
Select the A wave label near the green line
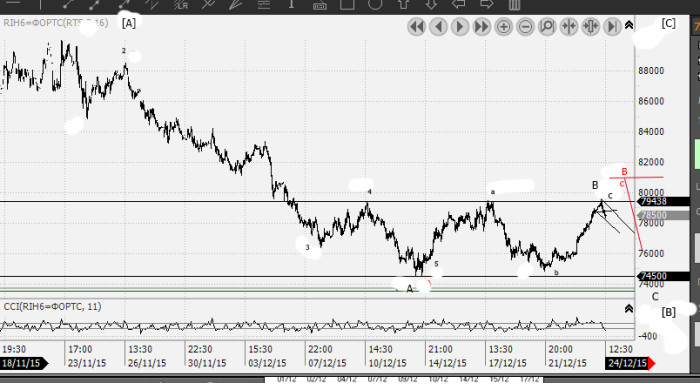tap(410, 289)
